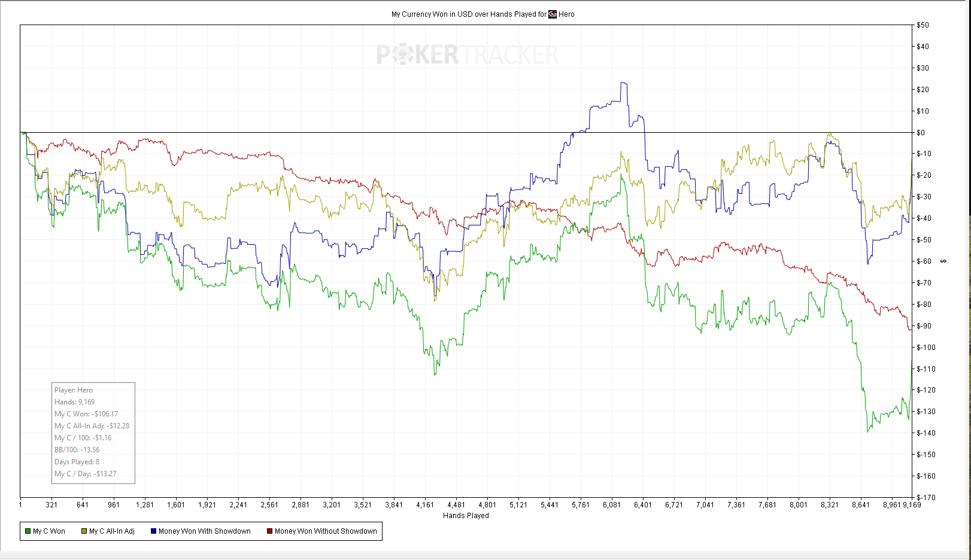
Task: Select the "$-50" y-axis label
Action: pyautogui.click(x=924, y=240)
